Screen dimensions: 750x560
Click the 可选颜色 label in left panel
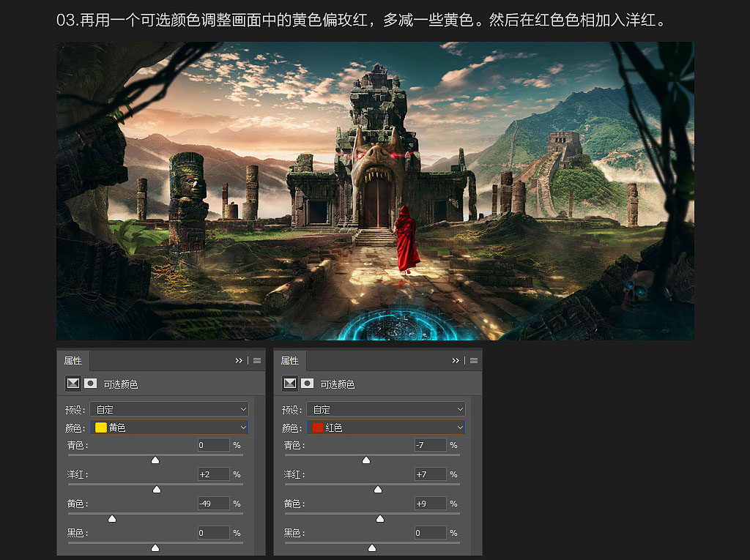point(121,384)
